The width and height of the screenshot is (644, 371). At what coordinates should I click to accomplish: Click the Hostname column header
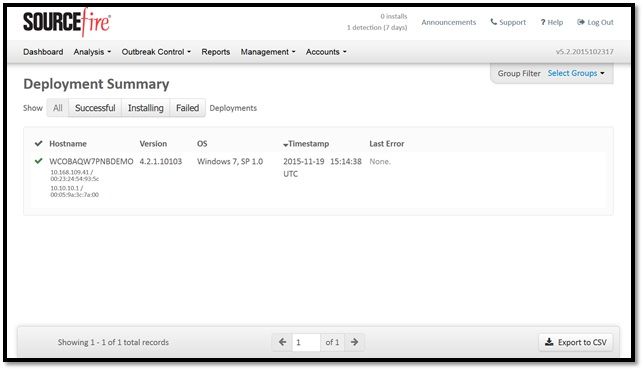[x=68, y=143]
